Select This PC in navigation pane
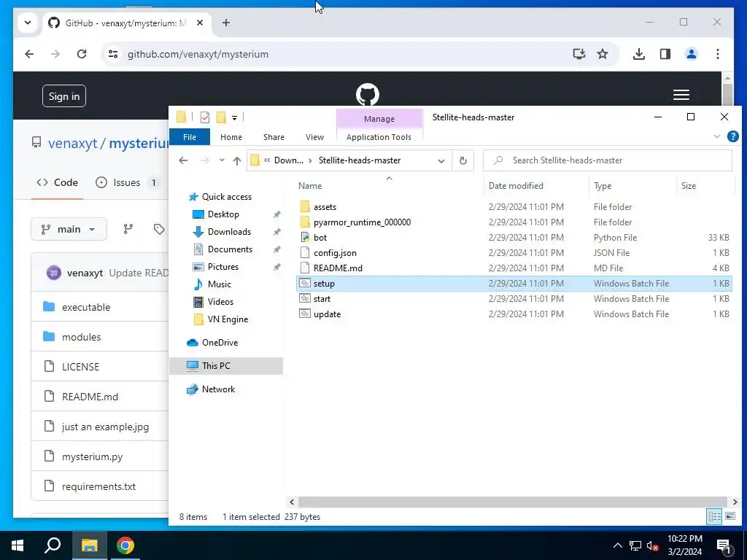This screenshot has height=560, width=747. [216, 366]
